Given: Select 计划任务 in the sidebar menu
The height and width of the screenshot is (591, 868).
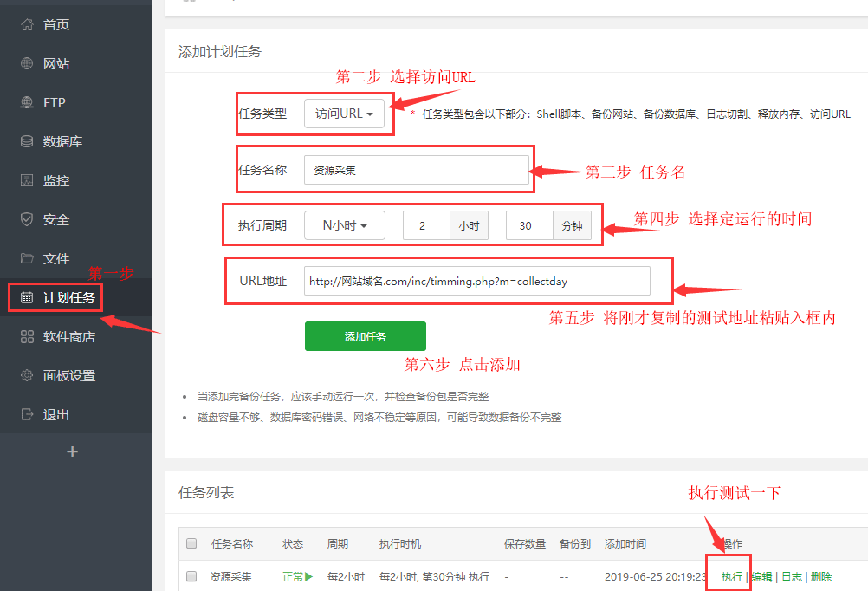Looking at the screenshot, I should pos(69,298).
